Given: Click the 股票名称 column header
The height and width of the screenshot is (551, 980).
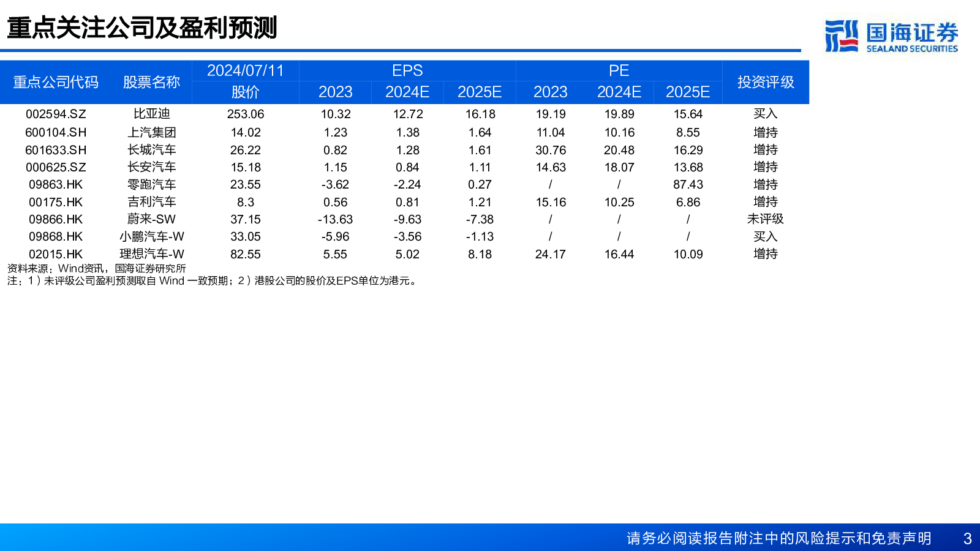Looking at the screenshot, I should [x=151, y=82].
